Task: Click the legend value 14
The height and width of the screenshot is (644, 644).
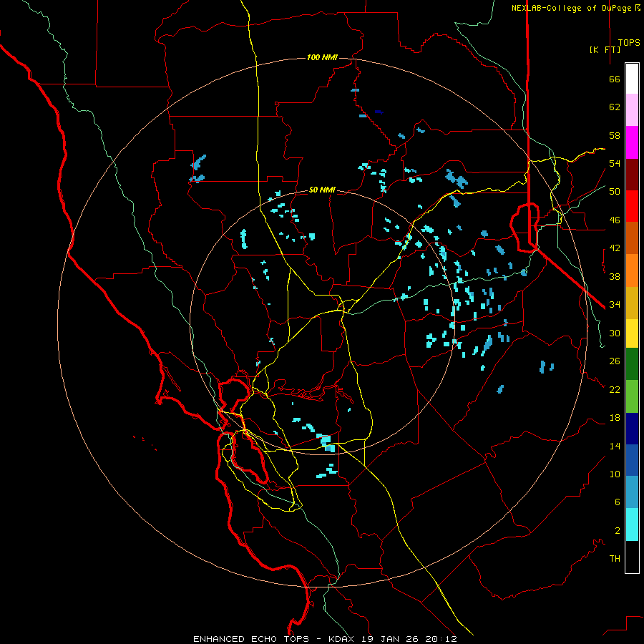Action: point(615,446)
